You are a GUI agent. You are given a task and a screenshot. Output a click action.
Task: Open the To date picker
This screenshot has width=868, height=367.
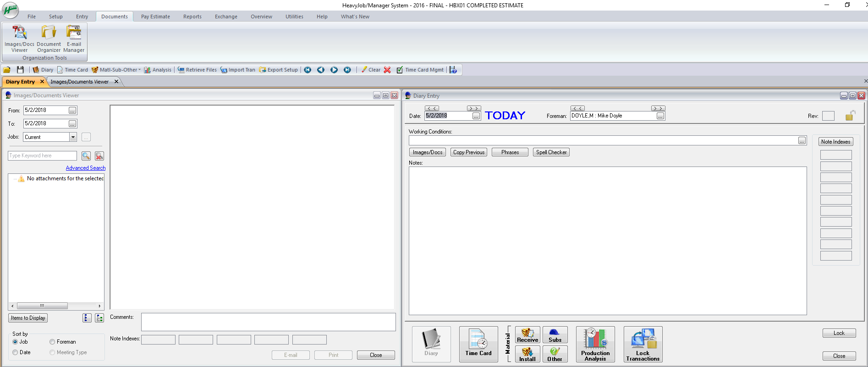pyautogui.click(x=72, y=124)
